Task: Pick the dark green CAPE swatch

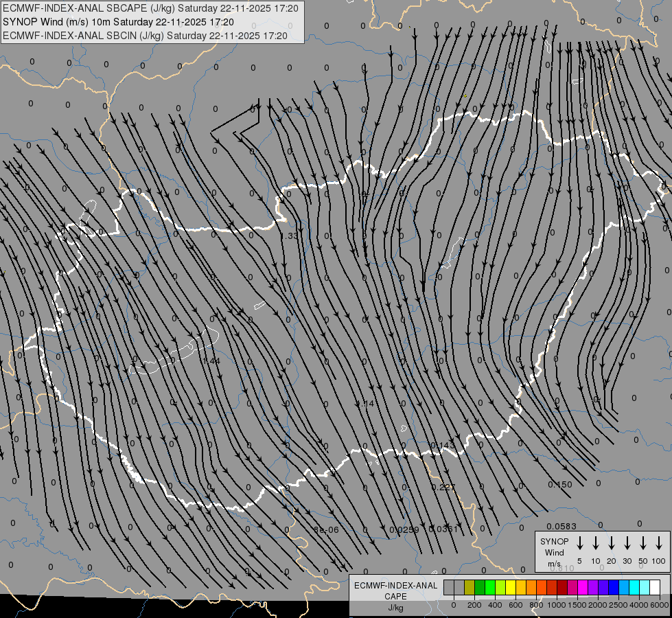Action: [480, 587]
